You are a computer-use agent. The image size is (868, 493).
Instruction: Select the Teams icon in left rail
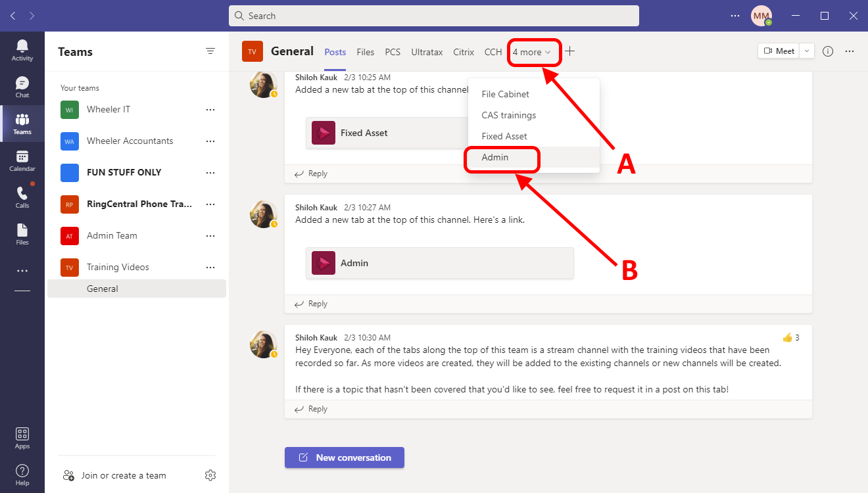(22, 124)
